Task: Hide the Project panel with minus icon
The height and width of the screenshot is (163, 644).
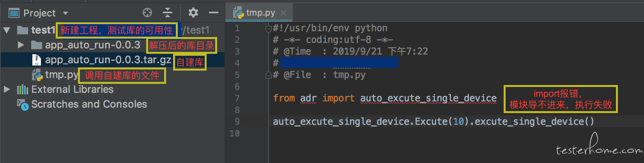Action: click(214, 12)
